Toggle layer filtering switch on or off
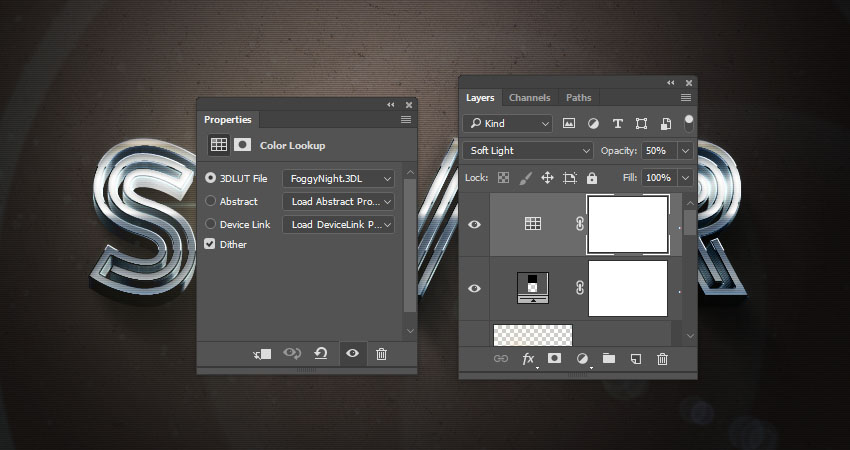The image size is (850, 450). pos(688,123)
